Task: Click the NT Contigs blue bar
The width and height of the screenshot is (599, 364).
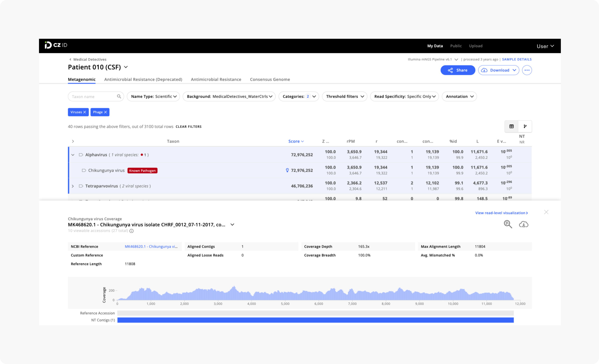Action: click(315, 320)
